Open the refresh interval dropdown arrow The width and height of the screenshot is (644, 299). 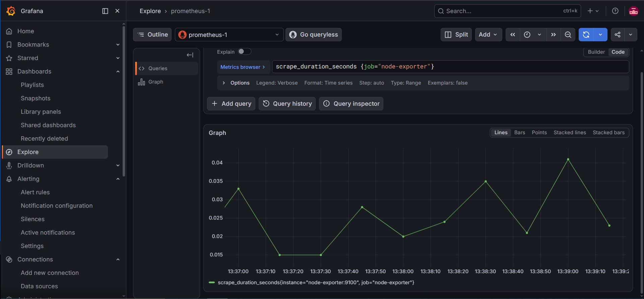[600, 35]
